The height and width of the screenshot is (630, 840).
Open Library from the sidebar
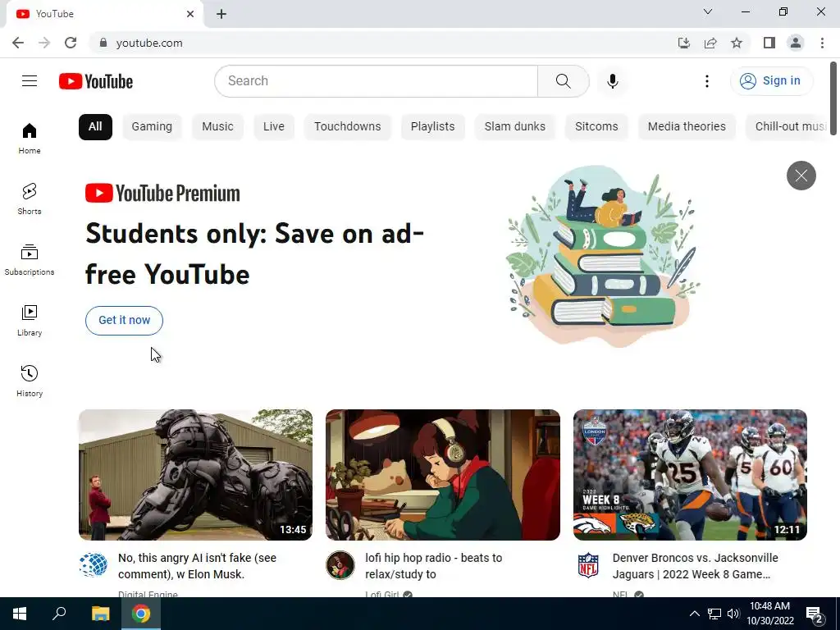(30, 321)
